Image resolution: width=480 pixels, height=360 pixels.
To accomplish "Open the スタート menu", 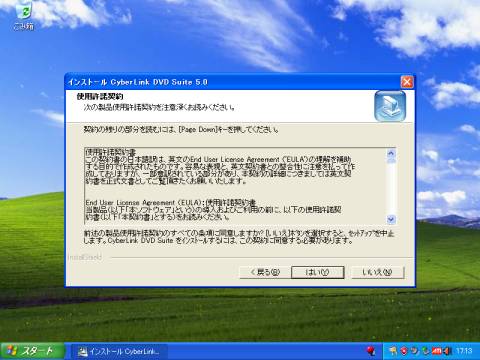I will click(32, 351).
